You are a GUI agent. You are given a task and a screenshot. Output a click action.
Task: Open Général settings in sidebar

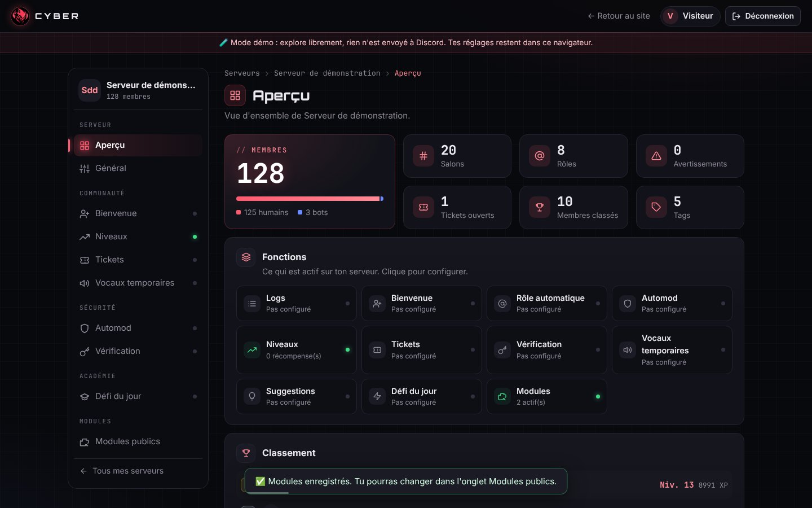pos(138,168)
